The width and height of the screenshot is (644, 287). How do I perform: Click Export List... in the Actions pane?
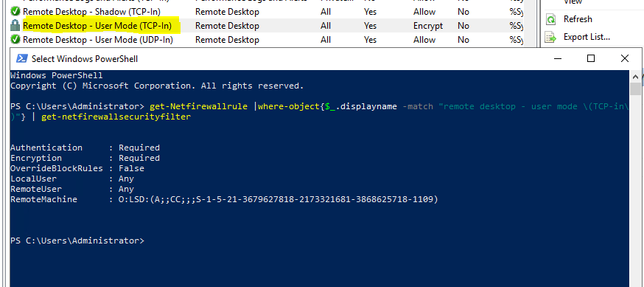pos(587,37)
